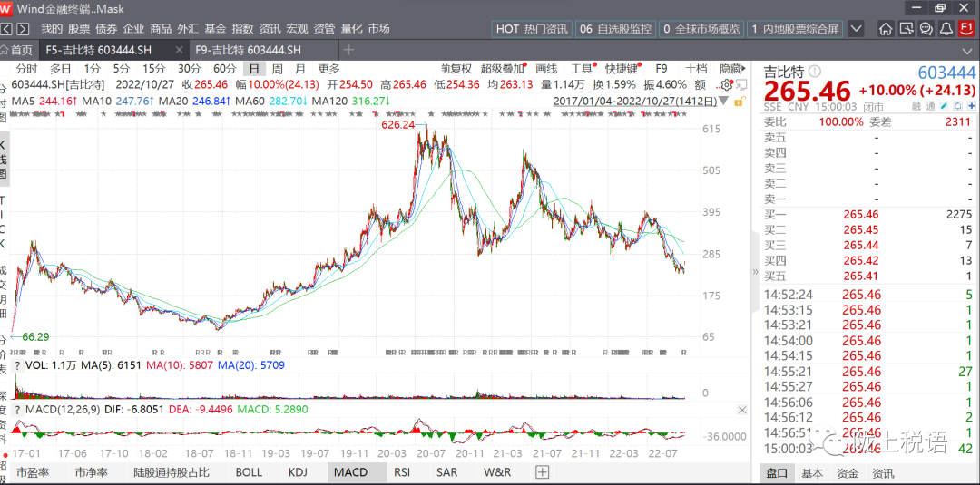Switch to 5分 period
This screenshot has width=980, height=485.
pos(122,69)
